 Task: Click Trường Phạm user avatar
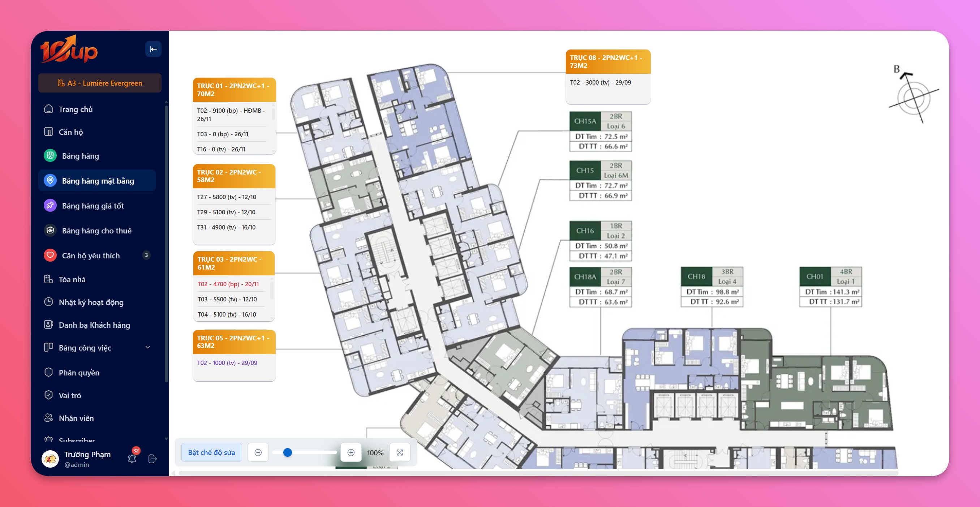click(x=50, y=459)
